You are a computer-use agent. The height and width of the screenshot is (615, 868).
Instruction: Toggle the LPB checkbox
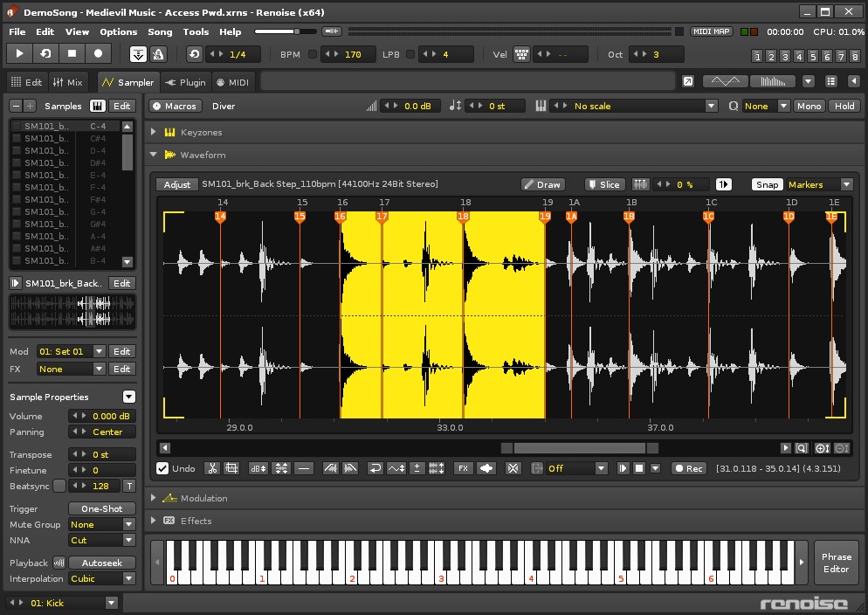click(x=410, y=54)
